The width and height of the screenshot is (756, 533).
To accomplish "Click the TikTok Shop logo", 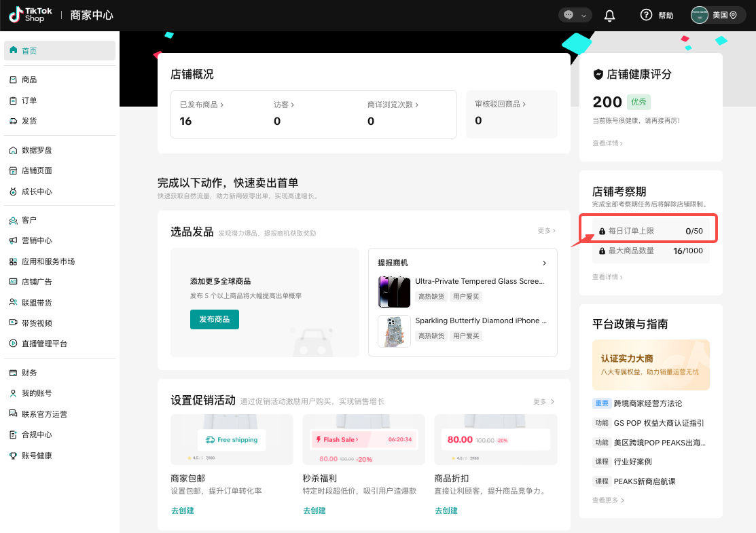I will pos(29,14).
